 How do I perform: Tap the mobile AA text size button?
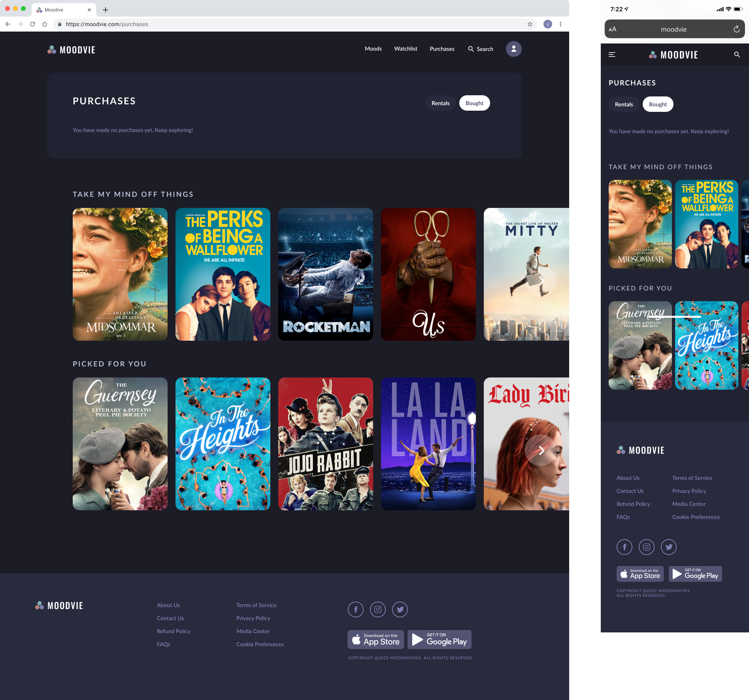click(x=613, y=29)
